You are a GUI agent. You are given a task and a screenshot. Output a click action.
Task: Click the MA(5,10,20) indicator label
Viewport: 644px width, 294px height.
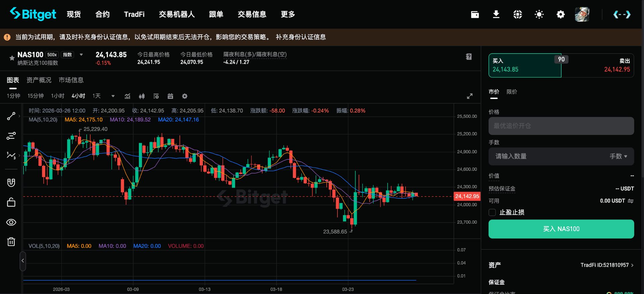pos(43,120)
